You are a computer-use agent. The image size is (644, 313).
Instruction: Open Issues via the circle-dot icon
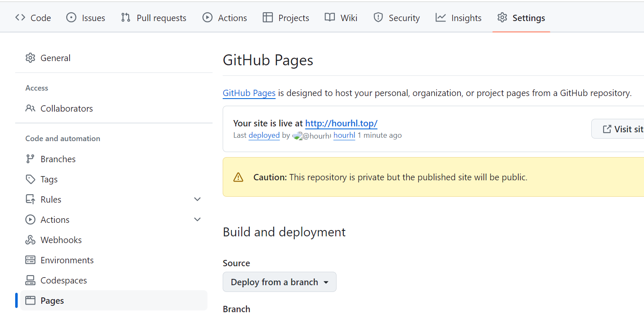pyautogui.click(x=72, y=17)
